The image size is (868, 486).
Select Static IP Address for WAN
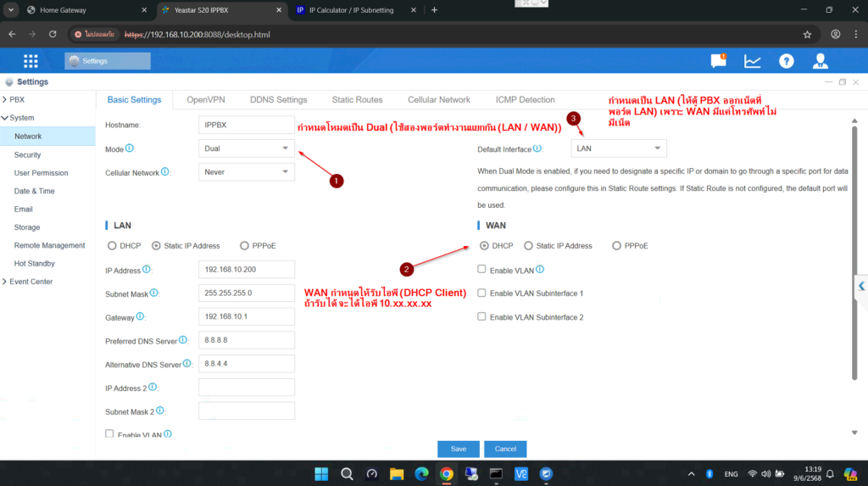tap(528, 245)
